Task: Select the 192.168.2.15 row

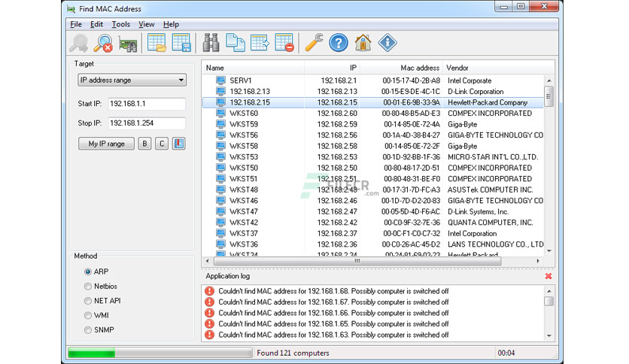Action: click(373, 102)
